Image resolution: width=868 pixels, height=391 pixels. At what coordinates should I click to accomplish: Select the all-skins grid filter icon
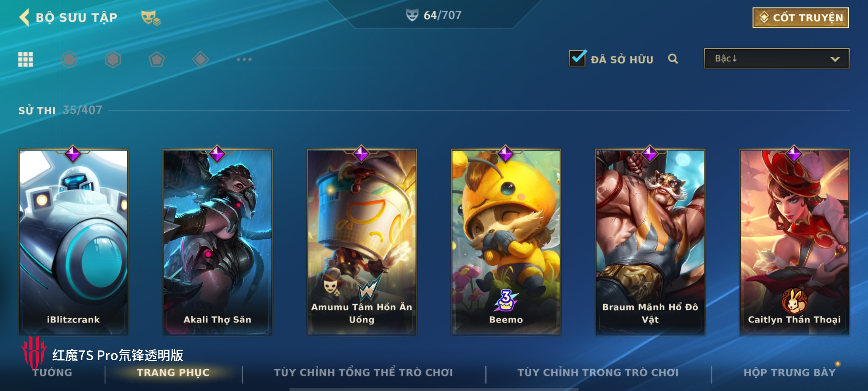(26, 59)
